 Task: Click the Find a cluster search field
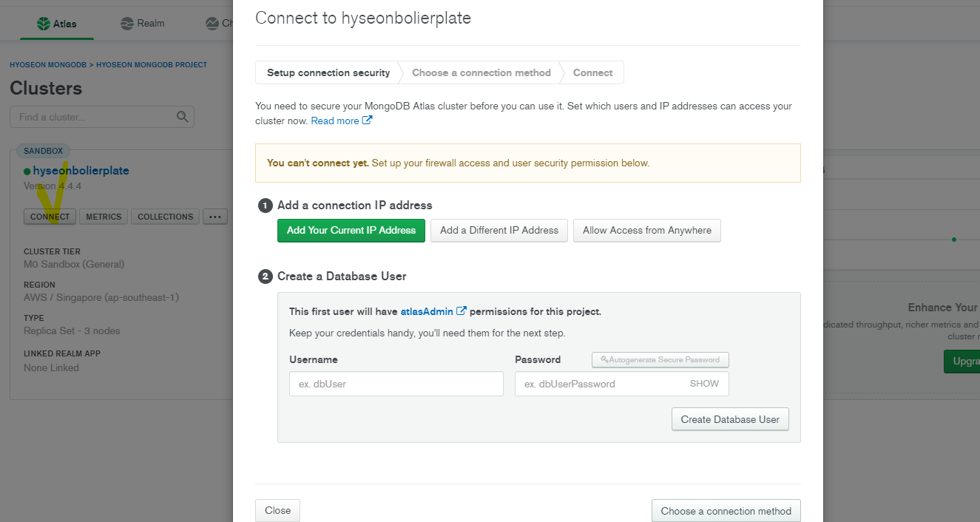pyautogui.click(x=102, y=117)
